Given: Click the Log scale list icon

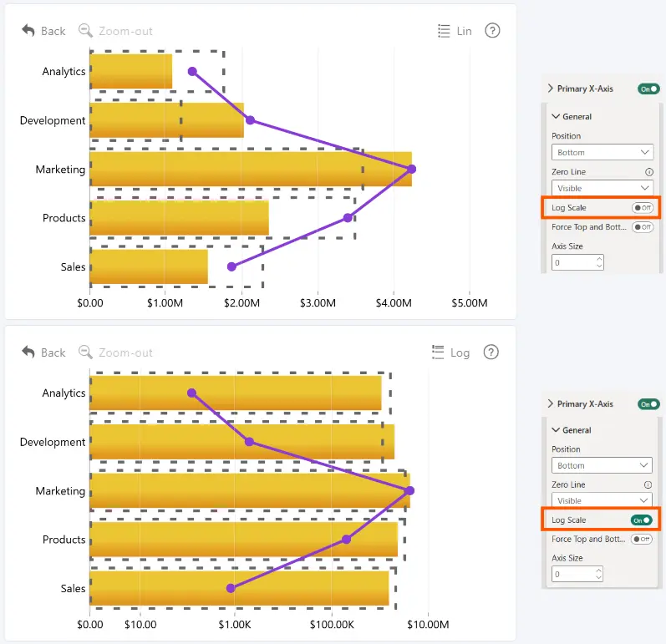Looking at the screenshot, I should point(438,352).
